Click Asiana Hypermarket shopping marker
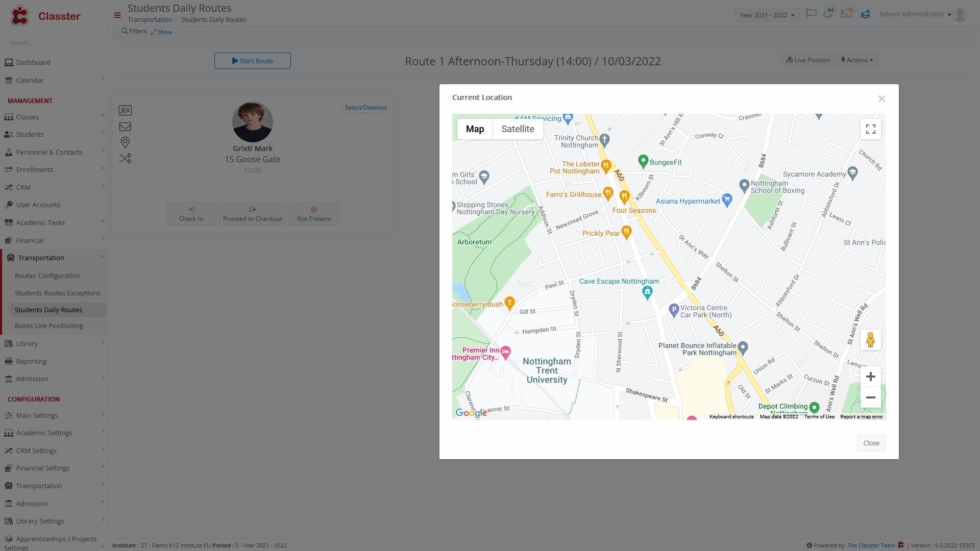 (727, 200)
